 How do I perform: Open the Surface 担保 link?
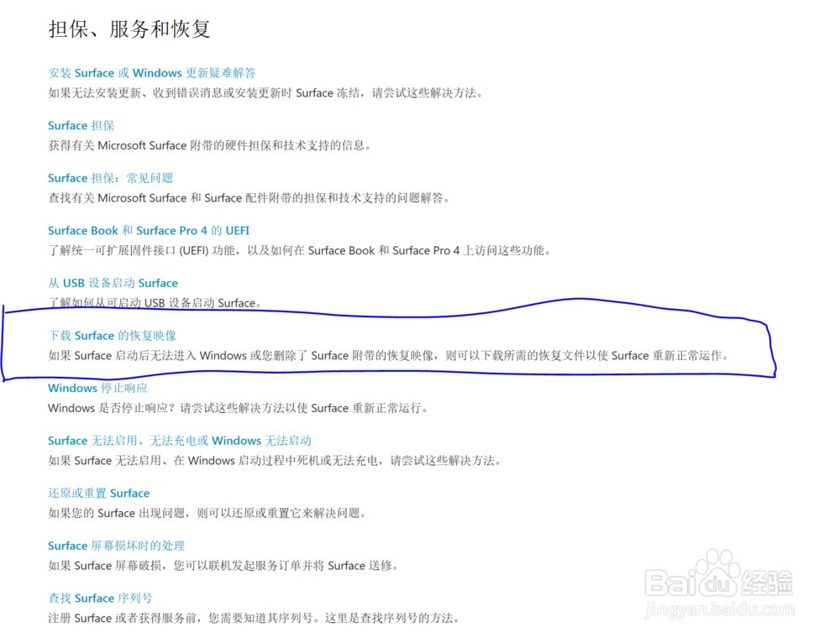(x=81, y=125)
